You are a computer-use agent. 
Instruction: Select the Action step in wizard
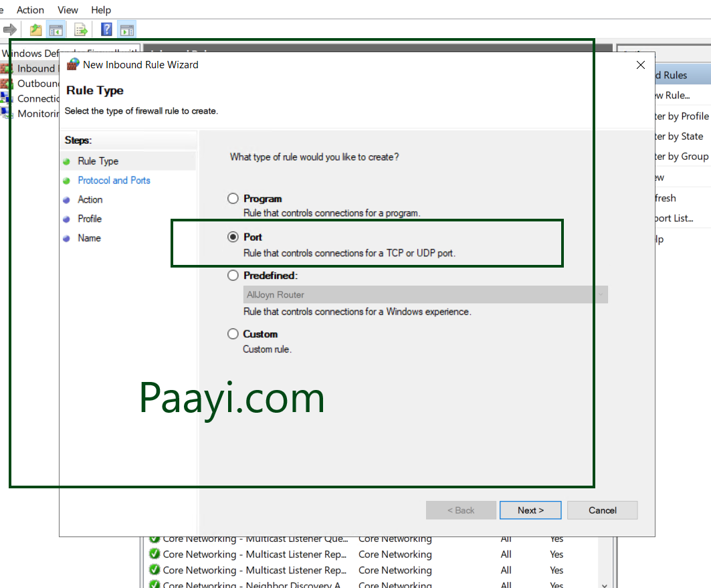pyautogui.click(x=90, y=199)
